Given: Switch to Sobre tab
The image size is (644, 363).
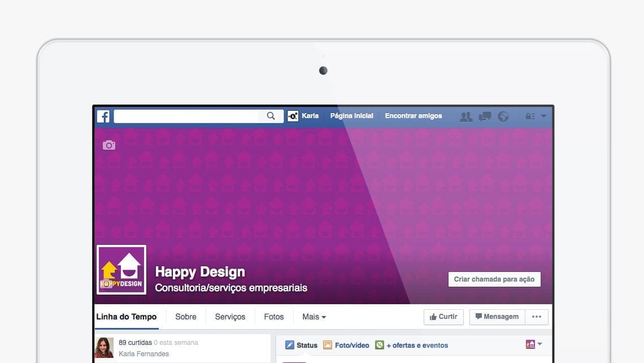Looking at the screenshot, I should [x=186, y=317].
